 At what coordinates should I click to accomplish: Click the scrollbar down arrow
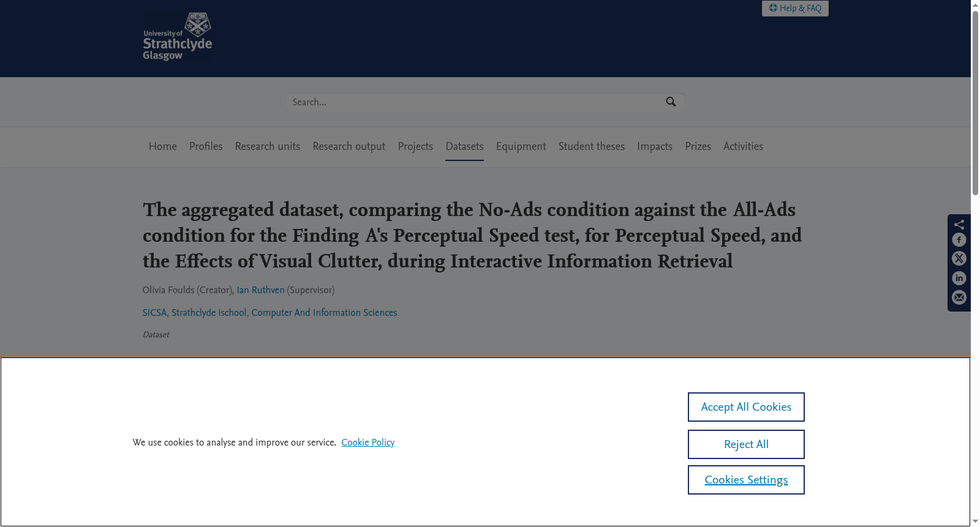click(975, 522)
